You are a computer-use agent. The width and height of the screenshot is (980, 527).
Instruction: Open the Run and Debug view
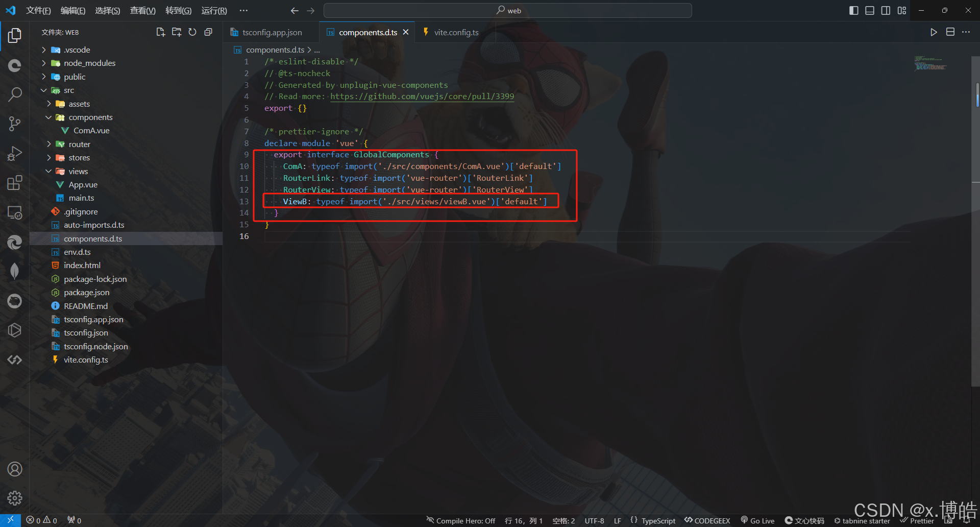coord(15,153)
